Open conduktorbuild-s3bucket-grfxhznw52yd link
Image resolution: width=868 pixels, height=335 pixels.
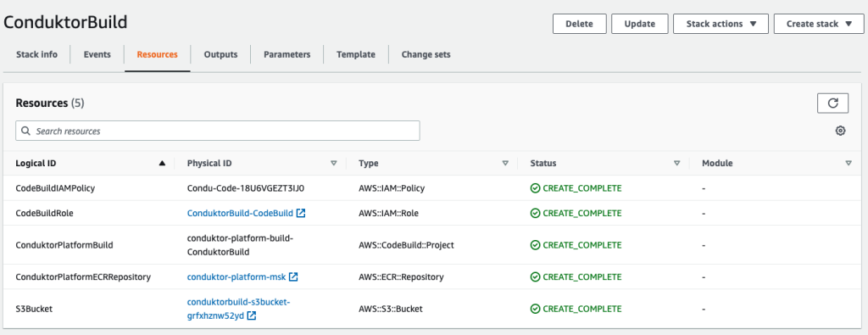238,309
